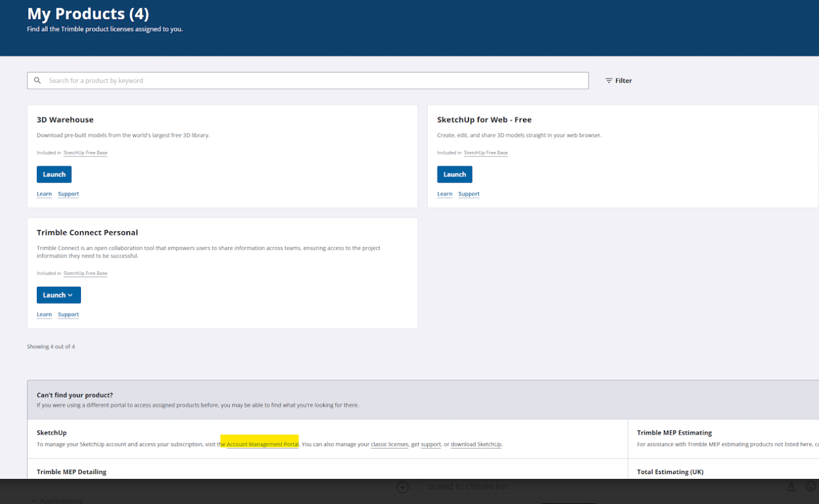This screenshot has height=504, width=819.
Task: Open SketchUp Free Base link in Trimble Connect card
Action: tap(85, 273)
